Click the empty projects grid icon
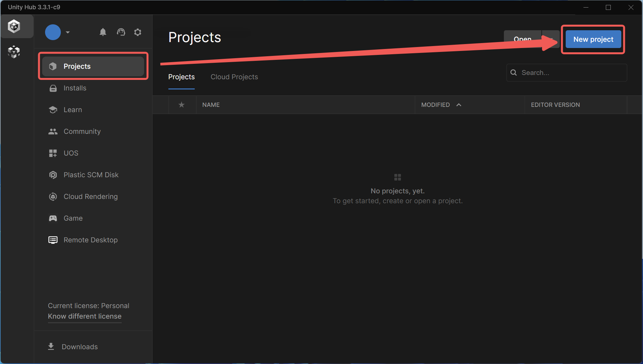 coord(398,178)
